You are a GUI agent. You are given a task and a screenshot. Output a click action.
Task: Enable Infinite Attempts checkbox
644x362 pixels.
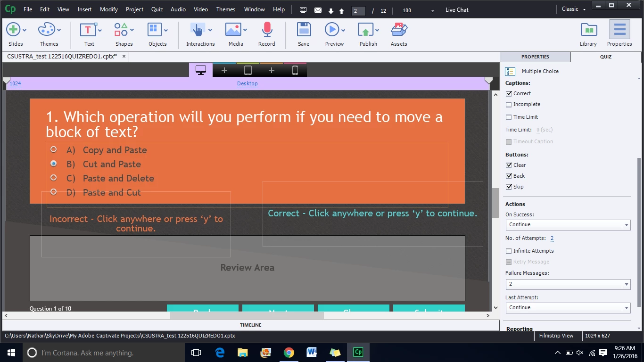click(509, 251)
